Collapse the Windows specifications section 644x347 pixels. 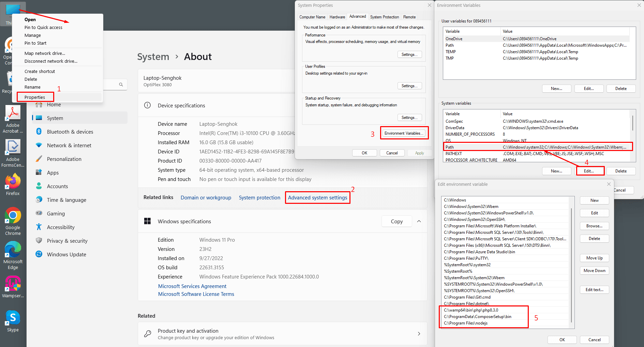[419, 222]
